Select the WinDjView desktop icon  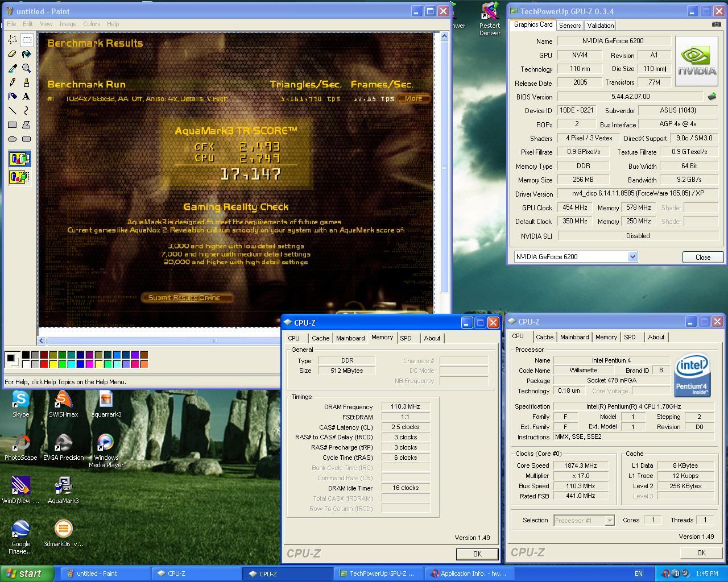point(20,490)
